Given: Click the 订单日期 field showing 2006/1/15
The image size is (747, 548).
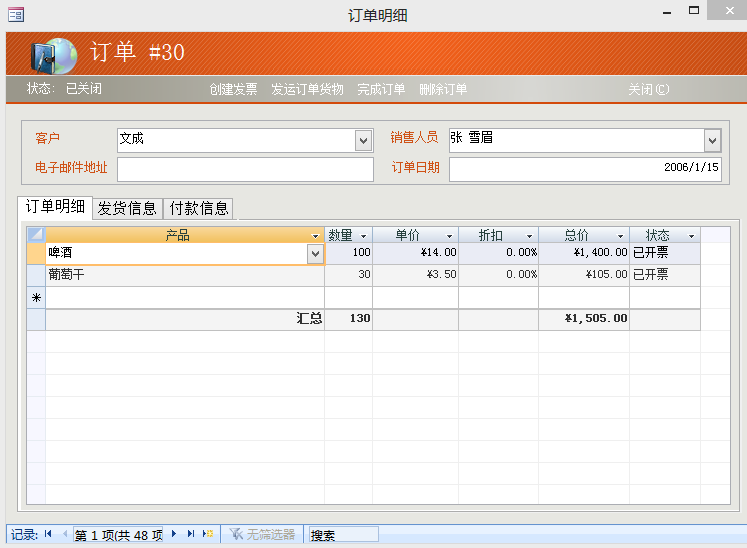Looking at the screenshot, I should (x=585, y=170).
